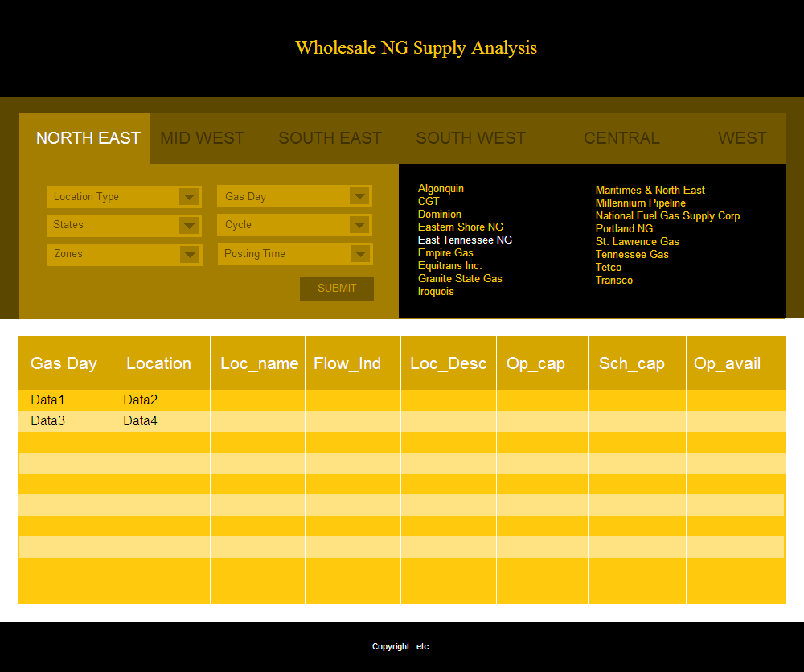Viewport: 804px width, 672px height.
Task: Click the Loc_name column header
Action: (258, 363)
